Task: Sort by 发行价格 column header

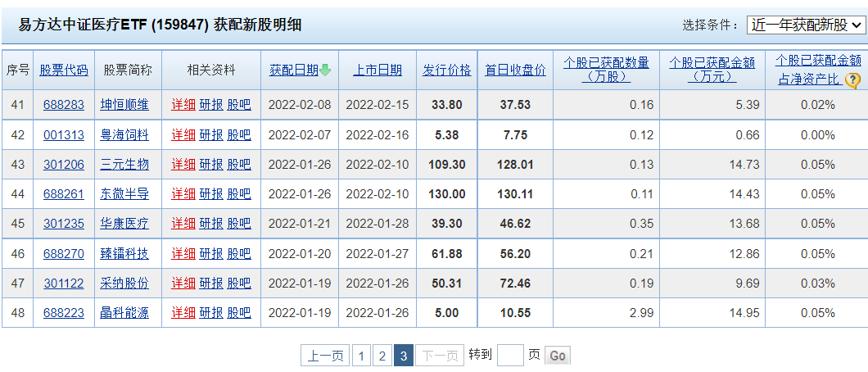Action: pyautogui.click(x=447, y=70)
